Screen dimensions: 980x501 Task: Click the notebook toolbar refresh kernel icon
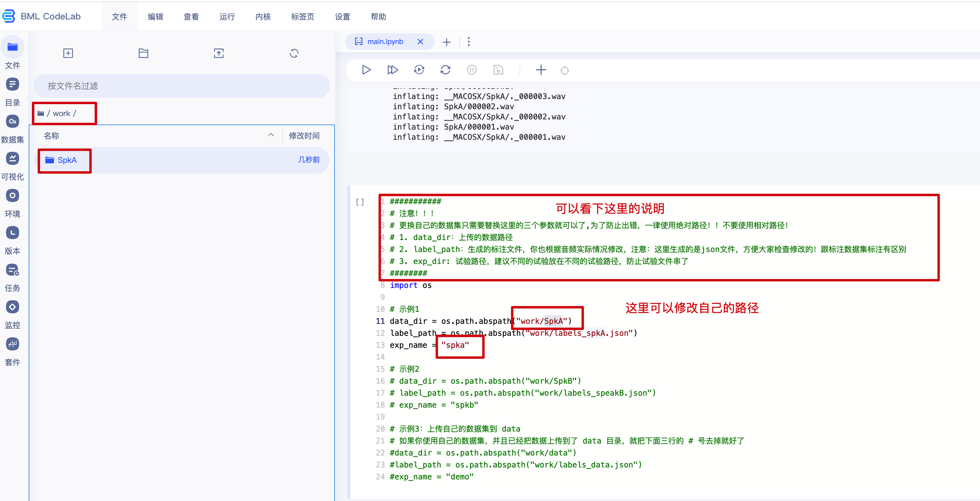[445, 70]
